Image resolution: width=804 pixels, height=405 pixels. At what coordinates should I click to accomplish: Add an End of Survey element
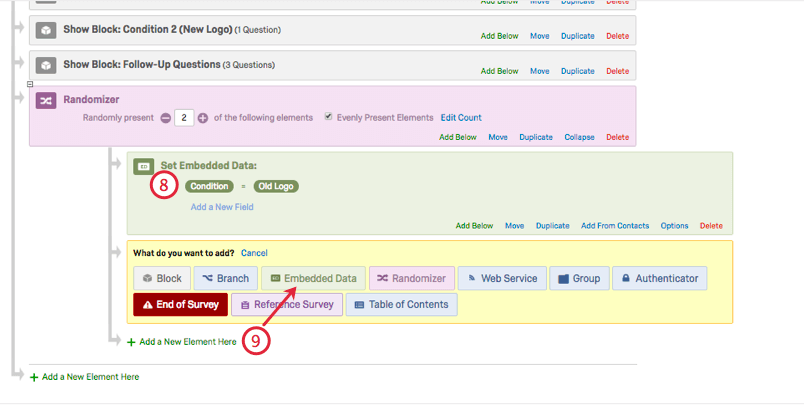point(180,305)
